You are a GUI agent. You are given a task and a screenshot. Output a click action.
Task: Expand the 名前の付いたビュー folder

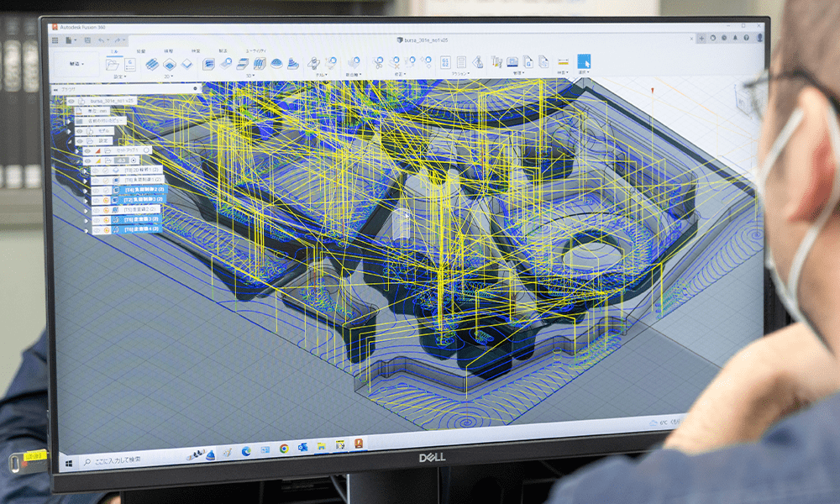[69, 122]
